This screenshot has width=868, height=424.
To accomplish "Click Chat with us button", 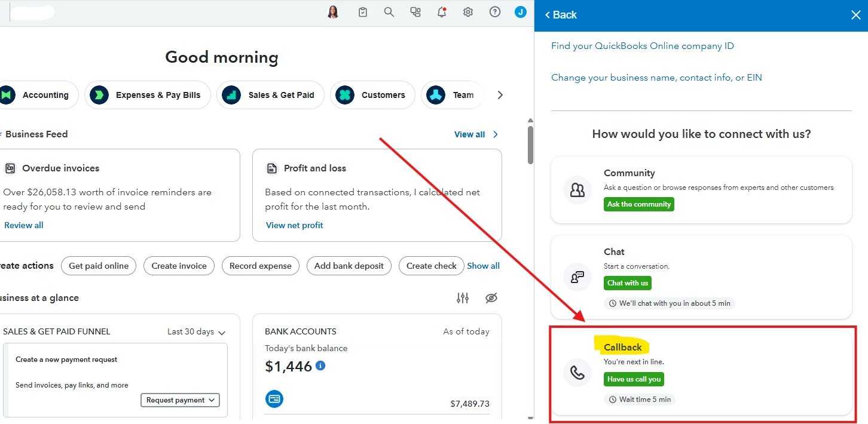I will coord(628,283).
